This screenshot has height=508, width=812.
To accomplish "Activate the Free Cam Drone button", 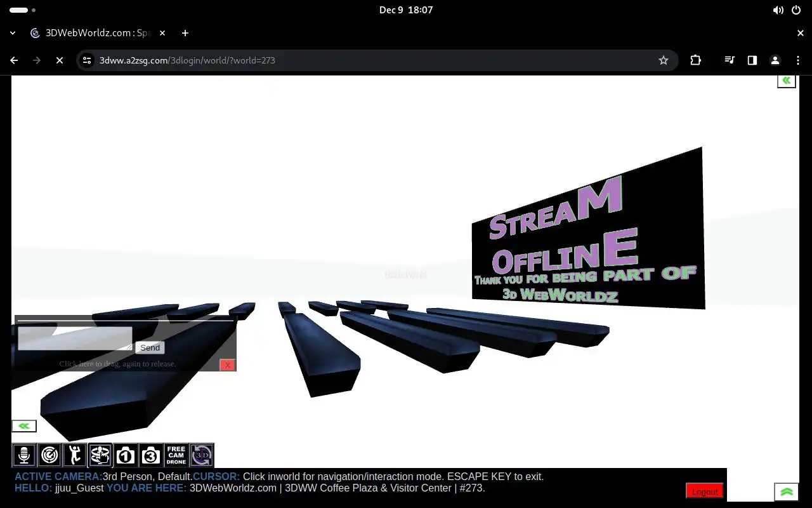I will point(176,455).
